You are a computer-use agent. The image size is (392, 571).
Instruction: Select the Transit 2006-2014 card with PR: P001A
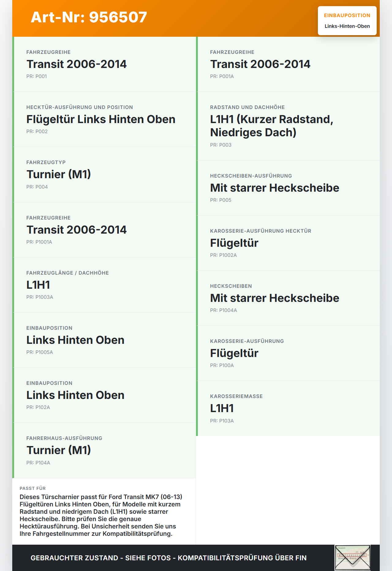pyautogui.click(x=288, y=64)
